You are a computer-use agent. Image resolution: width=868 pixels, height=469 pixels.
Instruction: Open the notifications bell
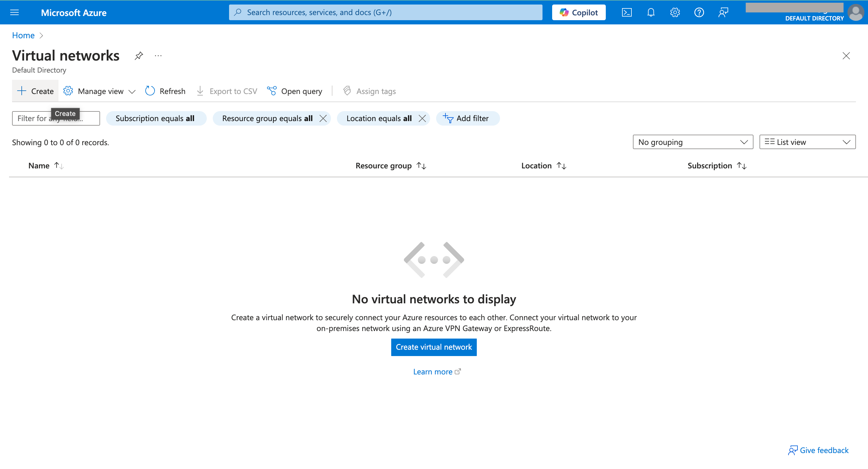coord(651,12)
